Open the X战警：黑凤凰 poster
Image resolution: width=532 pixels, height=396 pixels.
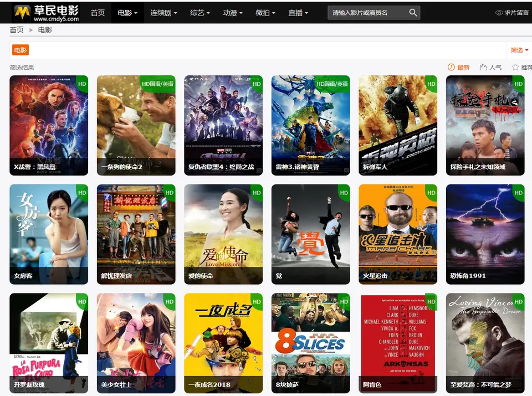49,125
